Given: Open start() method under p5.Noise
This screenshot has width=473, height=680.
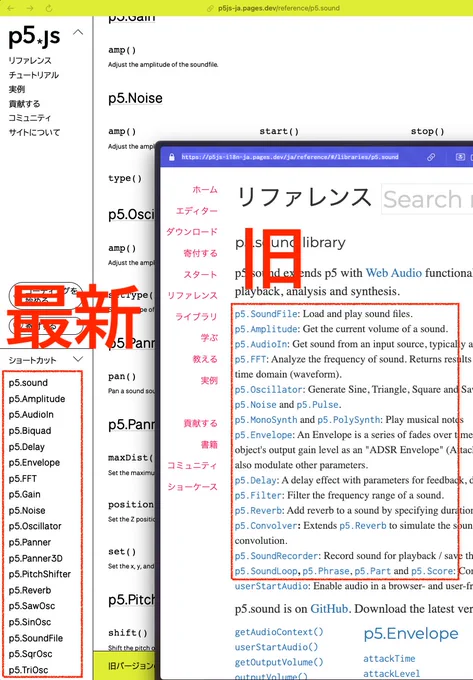Looking at the screenshot, I should pos(279,131).
